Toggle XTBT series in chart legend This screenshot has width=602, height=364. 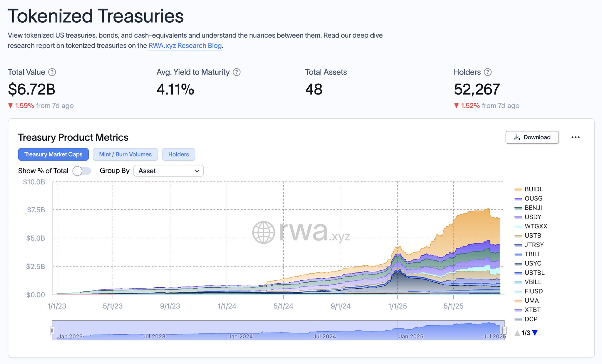pyautogui.click(x=528, y=310)
